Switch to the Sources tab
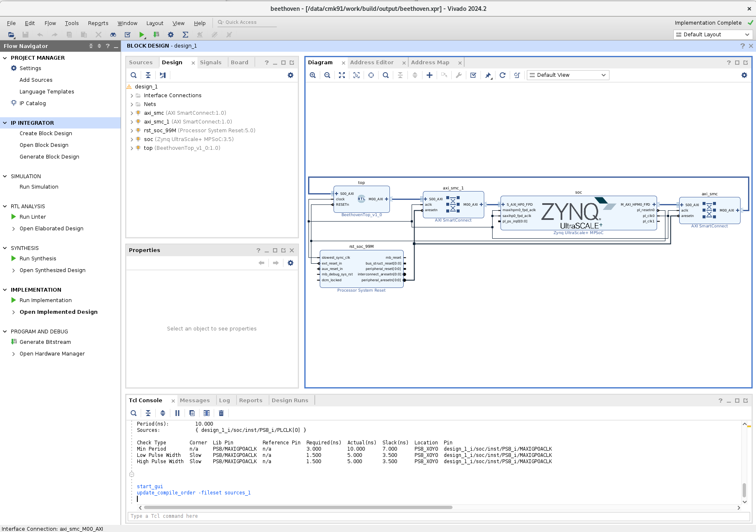The height and width of the screenshot is (532, 756). (141, 63)
